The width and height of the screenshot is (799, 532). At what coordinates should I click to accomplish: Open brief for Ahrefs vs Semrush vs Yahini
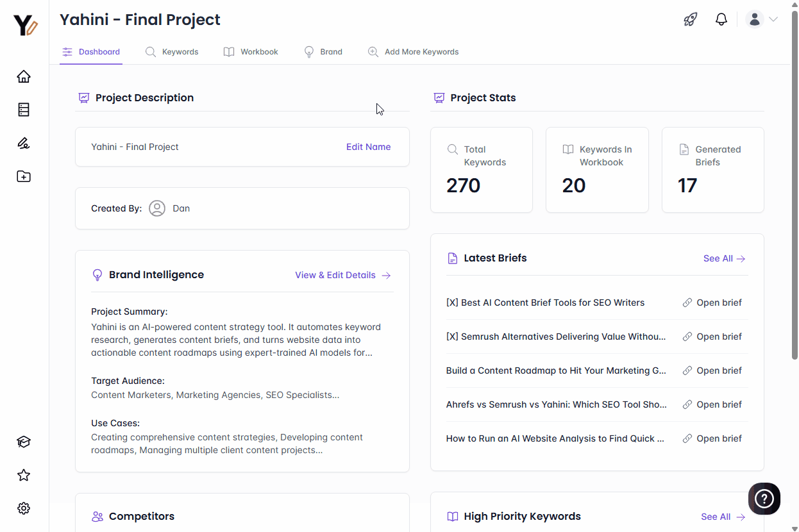coord(712,404)
